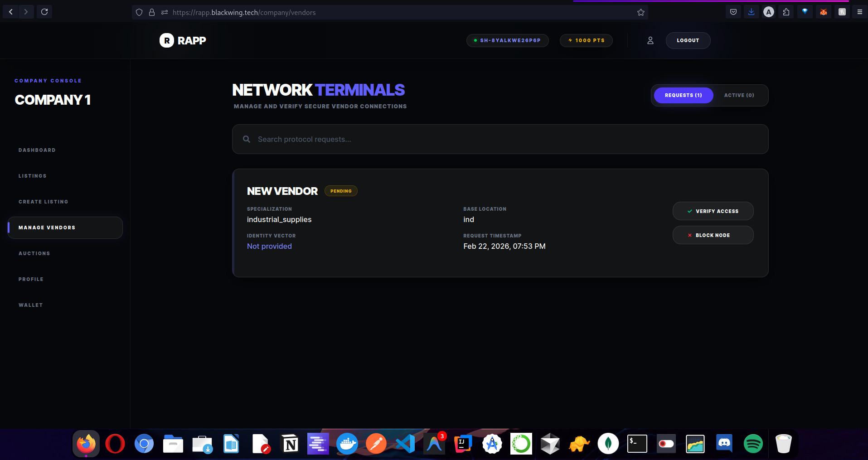Click the SH-8YALKWE26P6P ID badge
Viewport: 868px width, 460px height.
[x=507, y=40]
